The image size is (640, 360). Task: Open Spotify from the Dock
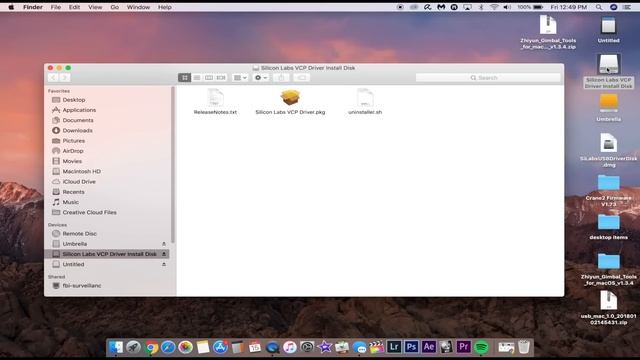pos(481,347)
